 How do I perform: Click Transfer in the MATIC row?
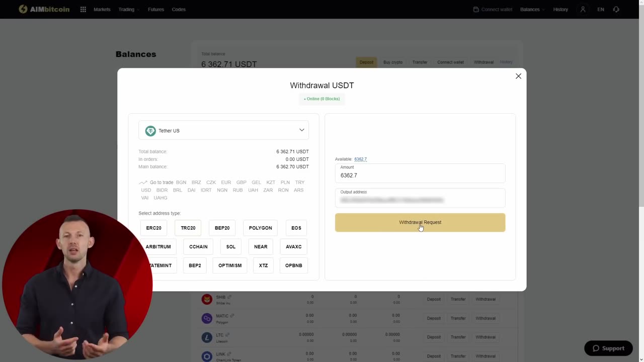pyautogui.click(x=458, y=318)
